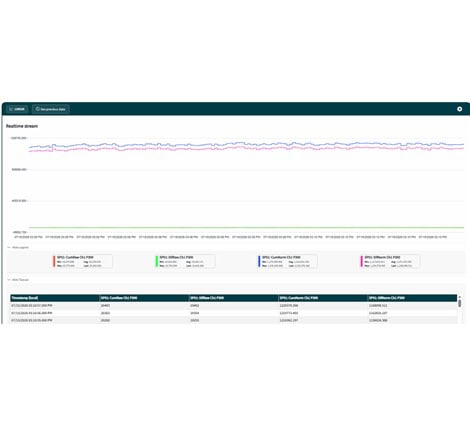Image resolution: width=470 pixels, height=421 pixels.
Task: Click the table's vertical scrollbar thumb
Action: tap(460, 303)
